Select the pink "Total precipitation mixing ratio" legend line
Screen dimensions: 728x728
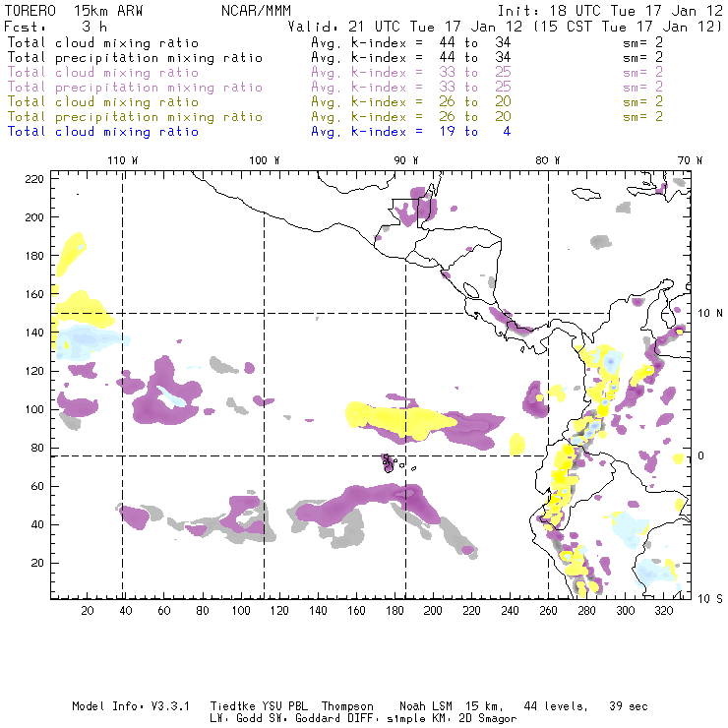pos(135,88)
